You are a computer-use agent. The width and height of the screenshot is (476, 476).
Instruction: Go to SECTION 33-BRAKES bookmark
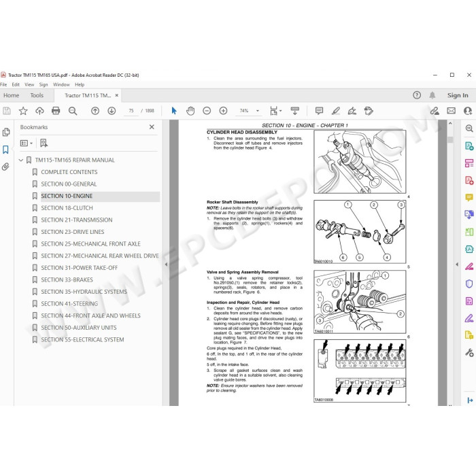coord(67,279)
